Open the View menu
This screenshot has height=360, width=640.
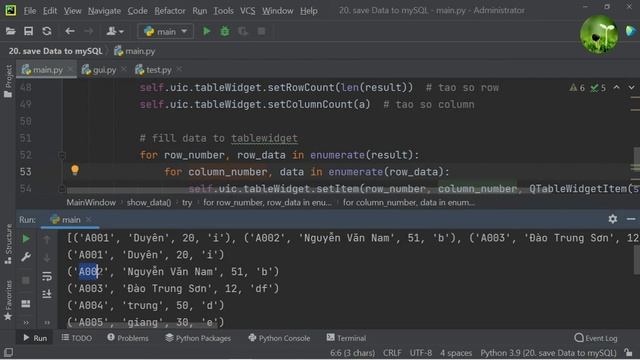coord(72,11)
